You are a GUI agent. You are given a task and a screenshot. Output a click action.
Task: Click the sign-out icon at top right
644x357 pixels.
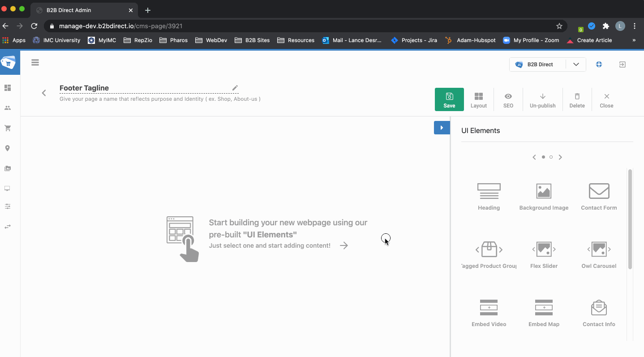622,64
